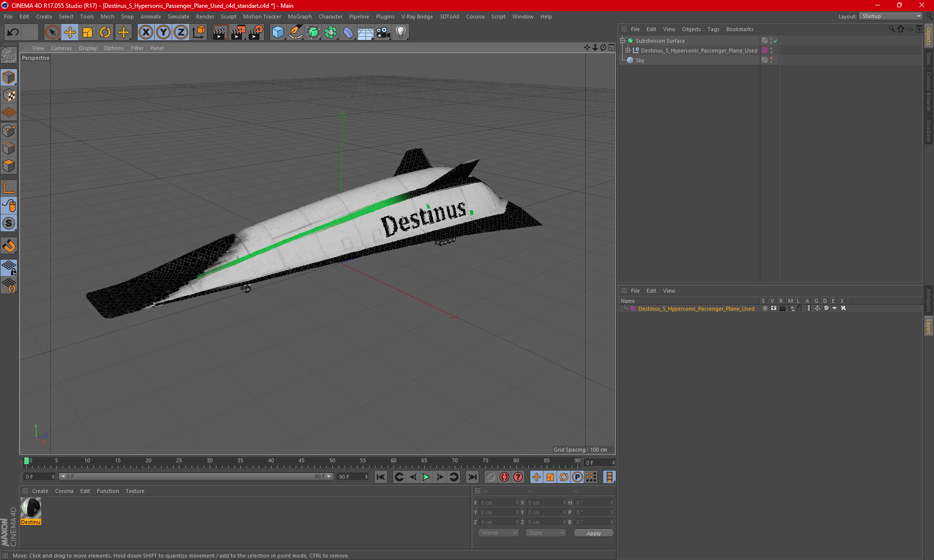Add a Light object

point(401,33)
